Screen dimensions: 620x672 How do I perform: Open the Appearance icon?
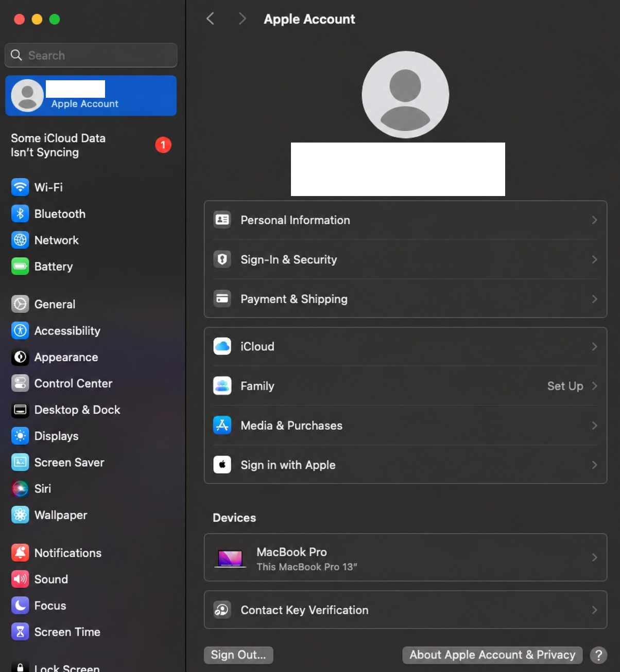(20, 357)
